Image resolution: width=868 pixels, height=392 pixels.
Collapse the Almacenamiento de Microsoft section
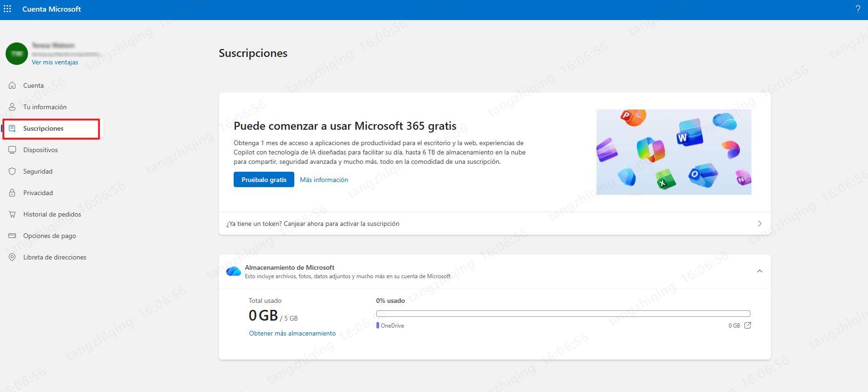tap(760, 271)
